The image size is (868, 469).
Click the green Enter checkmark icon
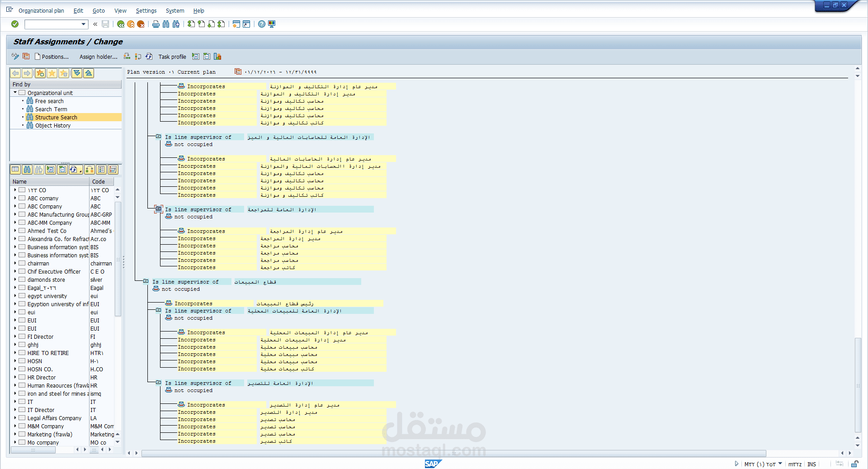15,24
